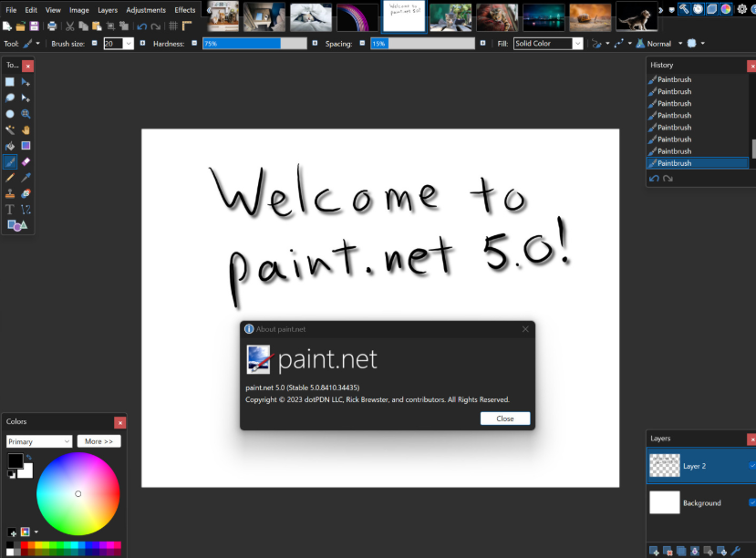Select the Paintbrush tool in Tools panel
Image resolution: width=756 pixels, height=558 pixels.
10,161
